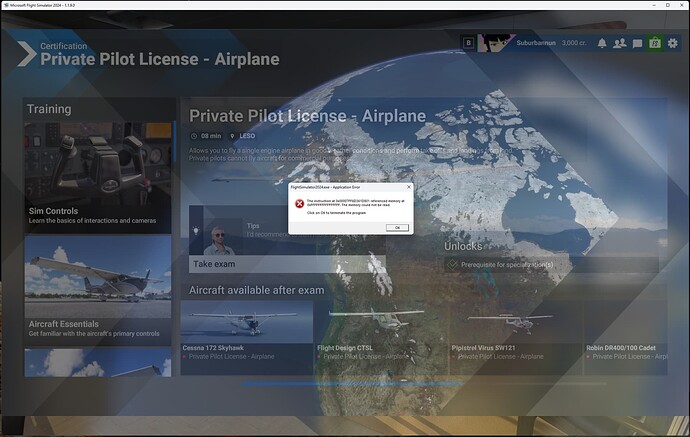Image resolution: width=690 pixels, height=437 pixels.
Task: Click the Unlocks heading
Action: pyautogui.click(x=463, y=246)
